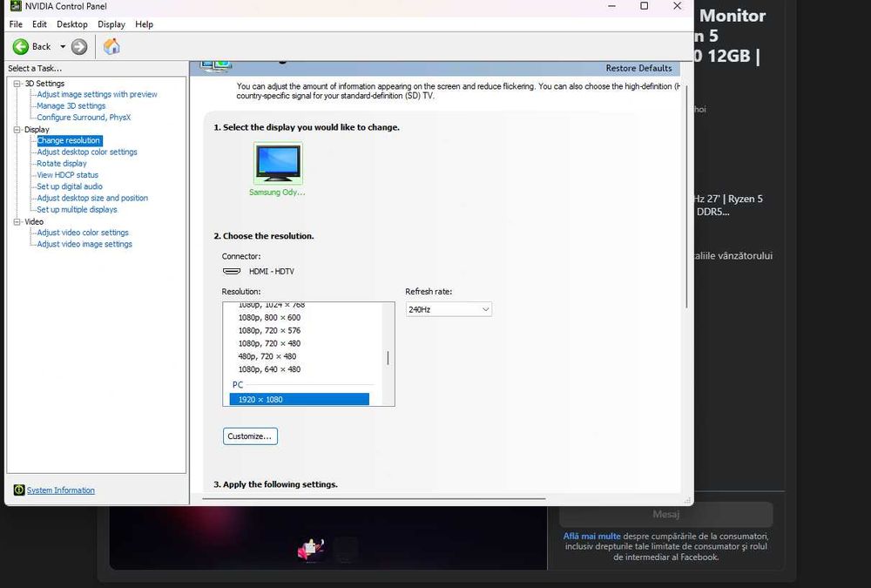Click the resolution list scrollbar thumb
Screen dimensions: 871x588
point(388,358)
